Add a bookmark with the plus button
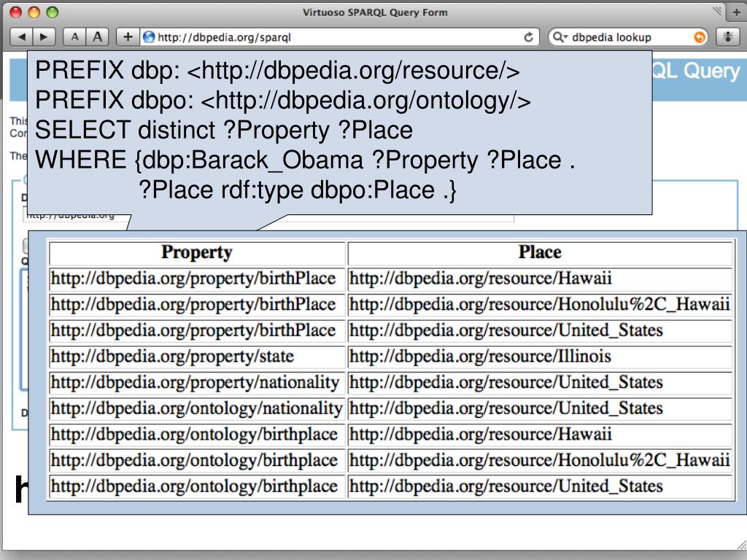 [128, 36]
